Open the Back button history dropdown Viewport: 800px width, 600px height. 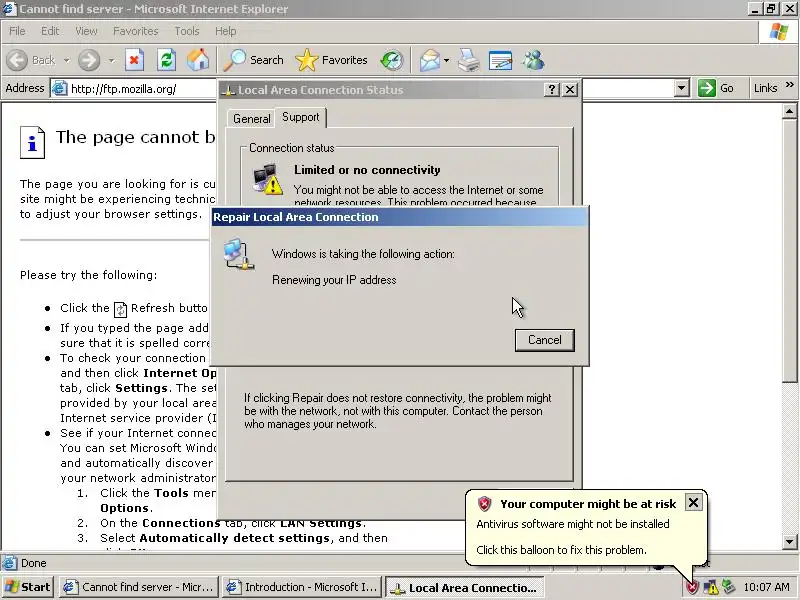[67, 60]
